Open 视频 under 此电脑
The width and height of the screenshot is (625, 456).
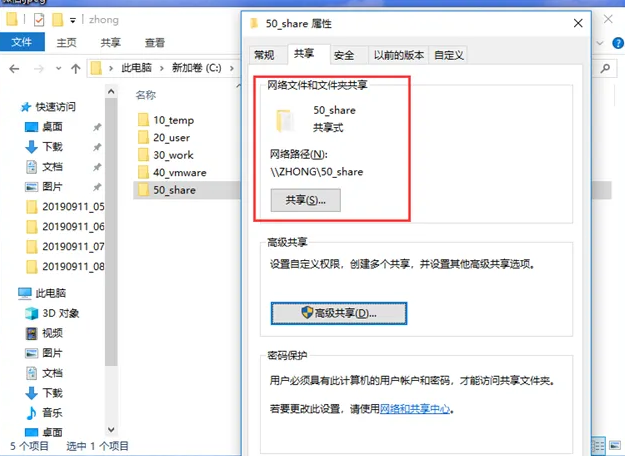(52, 333)
